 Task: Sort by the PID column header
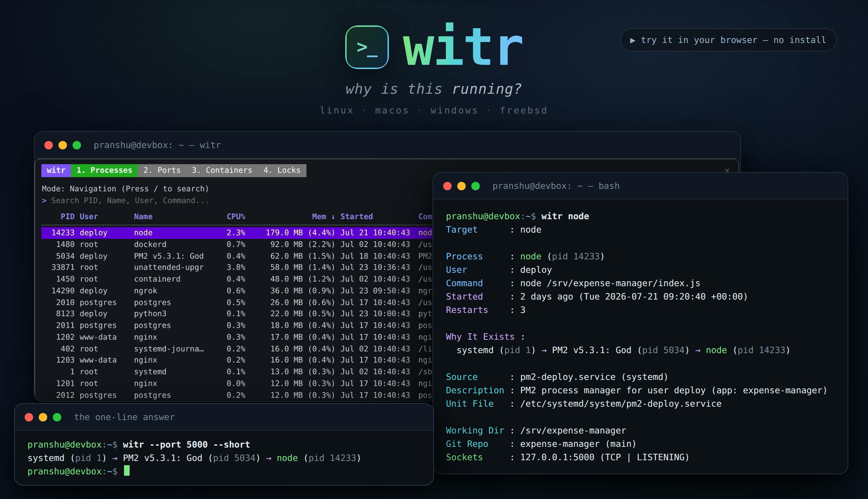coord(67,216)
